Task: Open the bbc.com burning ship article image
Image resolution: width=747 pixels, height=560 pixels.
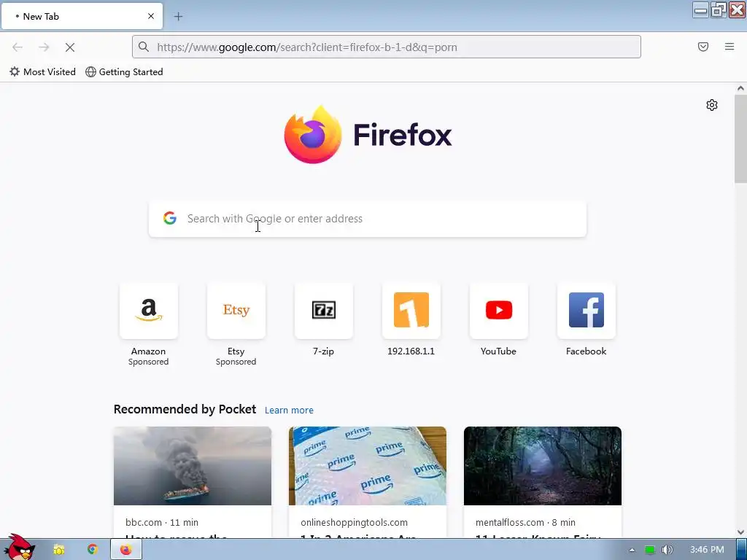Action: [193, 466]
